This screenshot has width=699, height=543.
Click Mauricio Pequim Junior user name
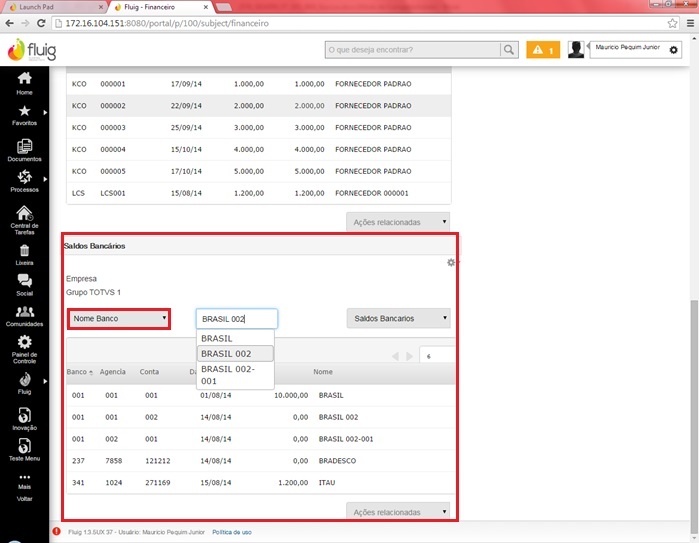[x=627, y=47]
